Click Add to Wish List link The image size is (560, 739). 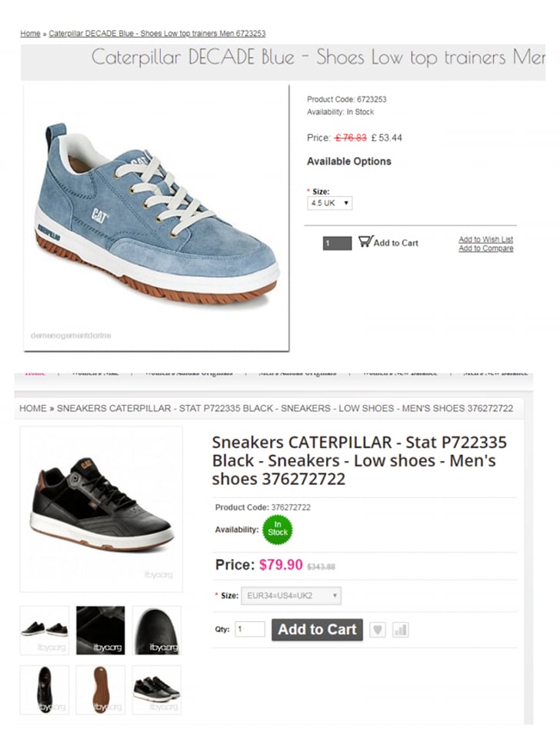(x=485, y=239)
